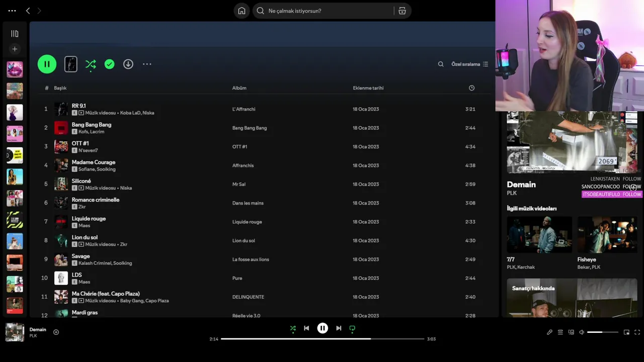644x362 pixels.
Task: Open artist link Soolking under Savage
Action: tap(122, 263)
